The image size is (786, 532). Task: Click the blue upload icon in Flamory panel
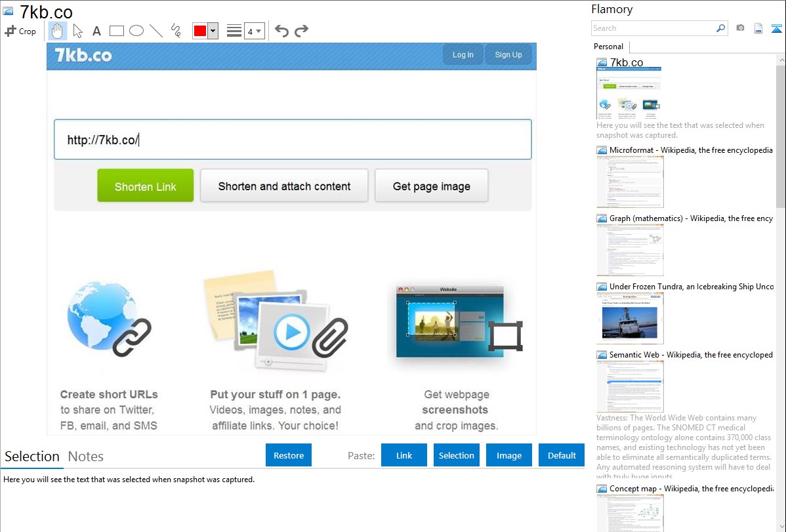tap(776, 28)
